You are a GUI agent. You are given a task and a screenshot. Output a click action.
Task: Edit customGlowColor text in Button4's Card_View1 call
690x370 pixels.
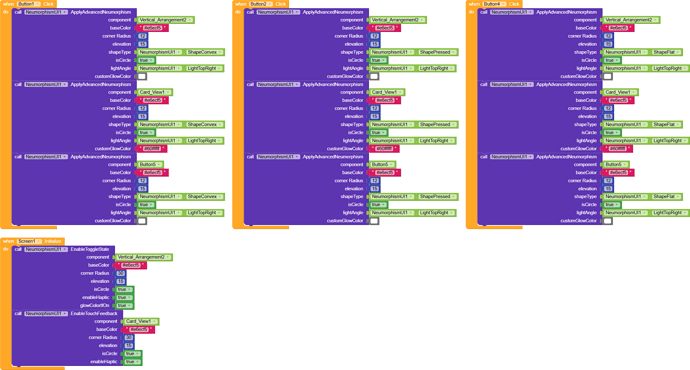coord(618,149)
